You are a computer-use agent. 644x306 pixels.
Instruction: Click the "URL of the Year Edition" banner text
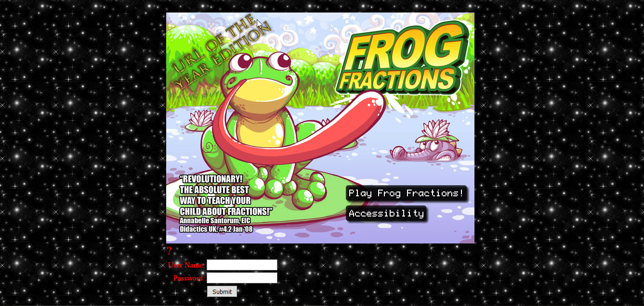click(220, 52)
